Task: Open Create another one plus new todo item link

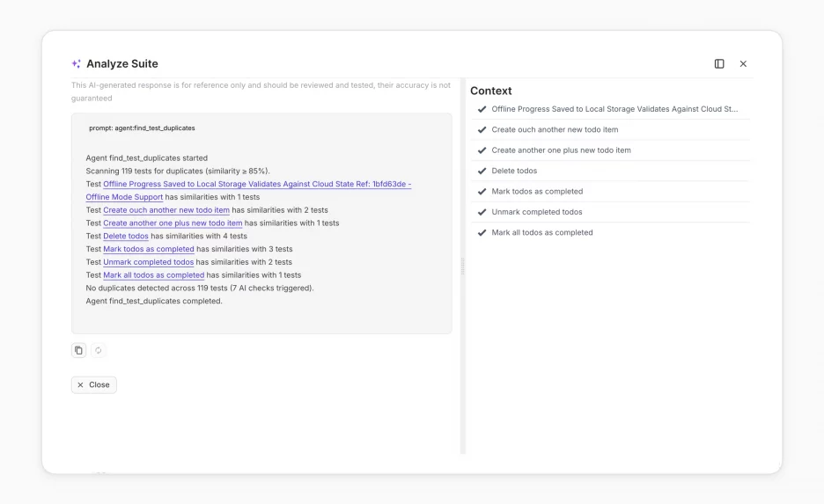Action: click(x=173, y=223)
